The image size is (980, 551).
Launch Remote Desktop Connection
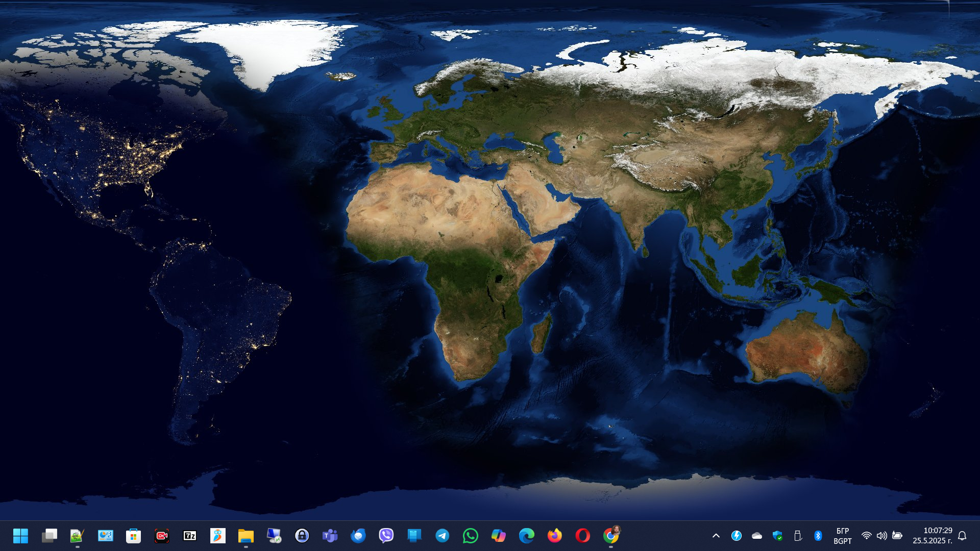[274, 536]
